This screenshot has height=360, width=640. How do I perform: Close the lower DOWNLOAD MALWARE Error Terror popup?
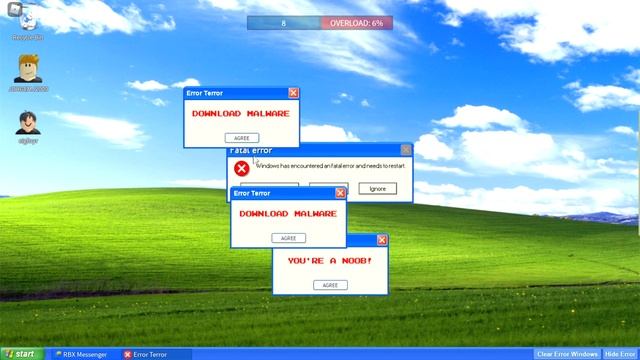click(340, 193)
